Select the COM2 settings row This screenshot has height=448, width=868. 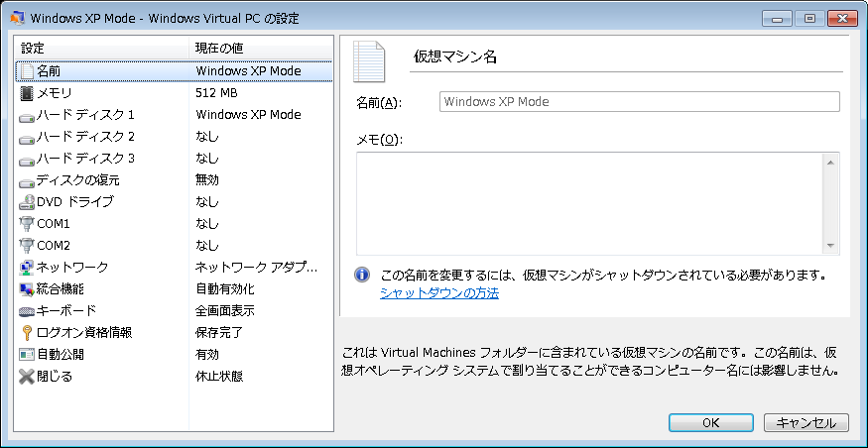click(174, 246)
